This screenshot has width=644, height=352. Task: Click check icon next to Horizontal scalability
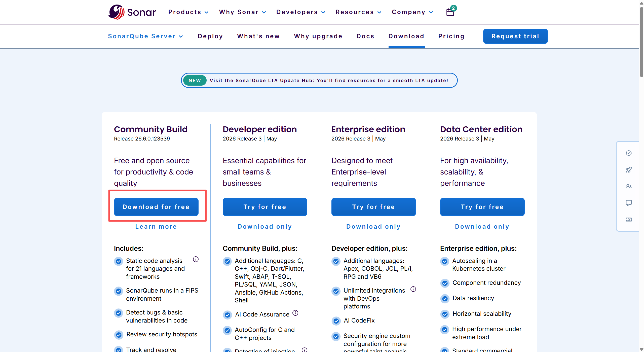[x=445, y=314]
